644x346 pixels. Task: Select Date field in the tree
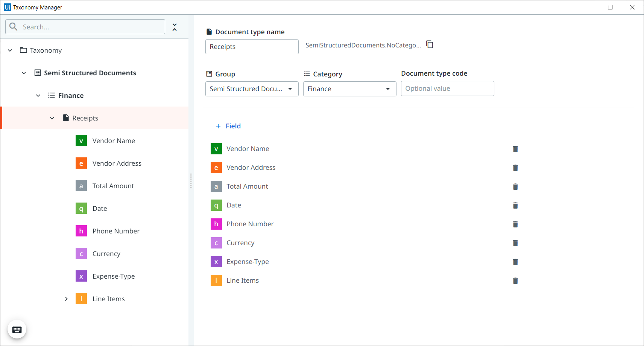[x=100, y=209]
